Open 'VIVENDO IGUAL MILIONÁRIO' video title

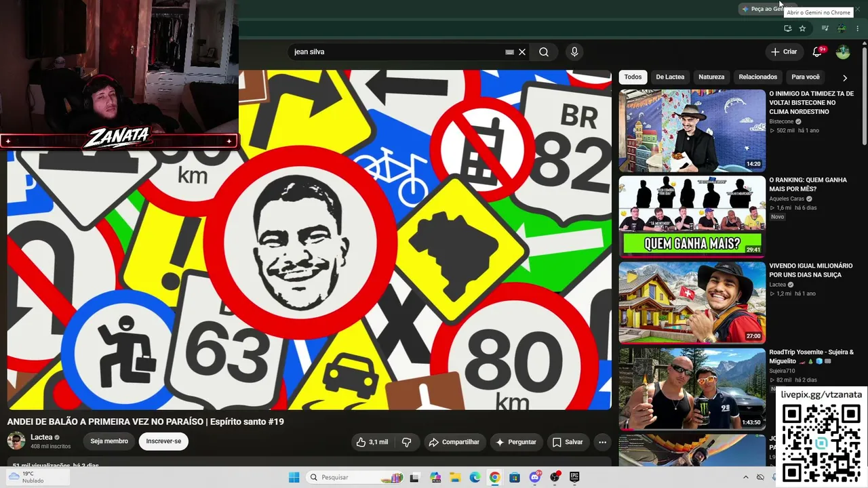tap(810, 270)
